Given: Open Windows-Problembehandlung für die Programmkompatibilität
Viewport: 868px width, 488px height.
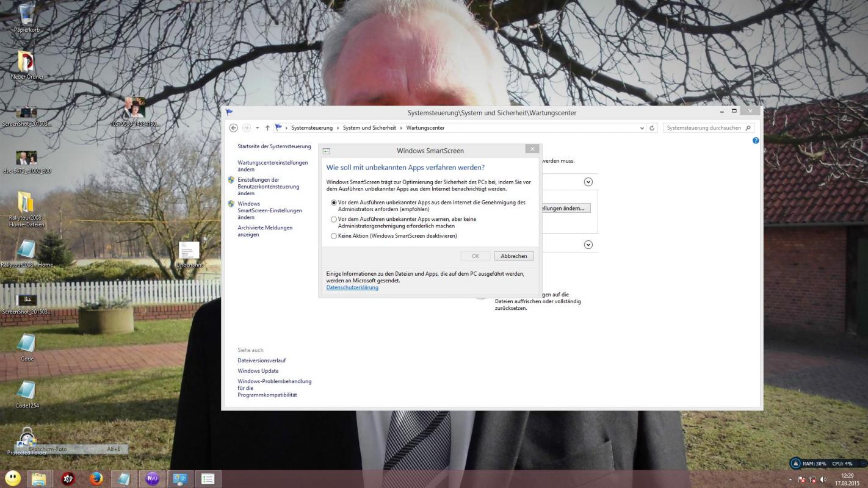Looking at the screenshot, I should coord(275,388).
